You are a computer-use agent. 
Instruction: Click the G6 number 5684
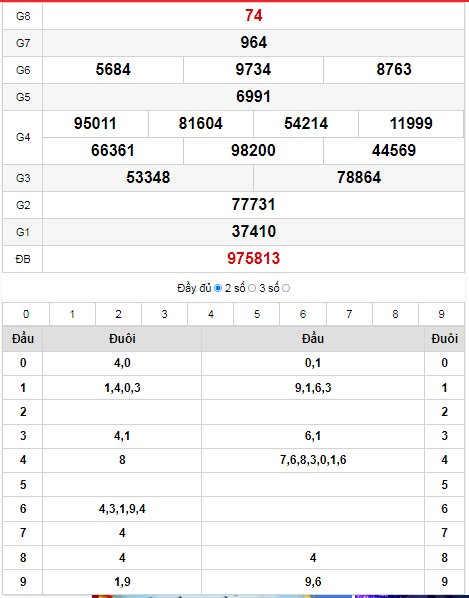(x=113, y=70)
